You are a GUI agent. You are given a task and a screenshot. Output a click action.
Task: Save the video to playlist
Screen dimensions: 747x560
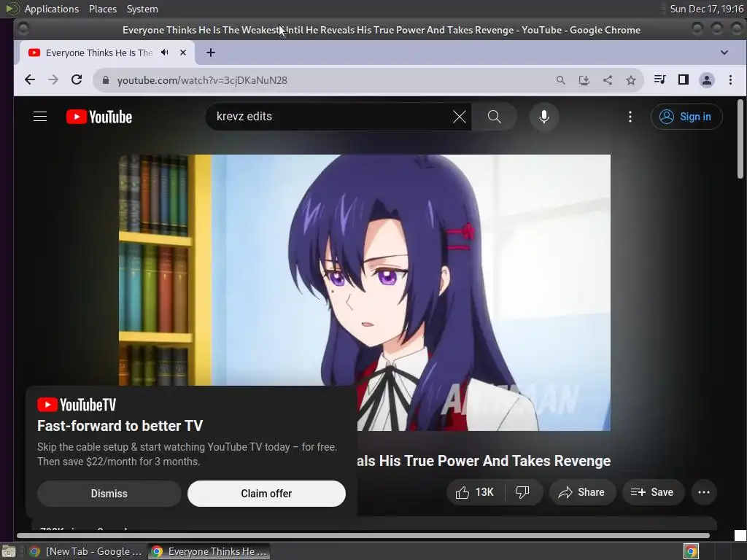[x=653, y=492]
